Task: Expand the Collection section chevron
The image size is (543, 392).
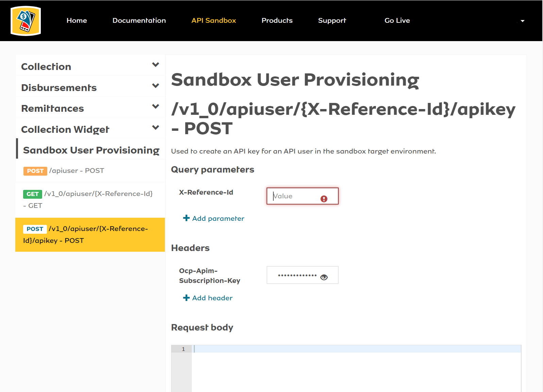Action: (x=156, y=65)
